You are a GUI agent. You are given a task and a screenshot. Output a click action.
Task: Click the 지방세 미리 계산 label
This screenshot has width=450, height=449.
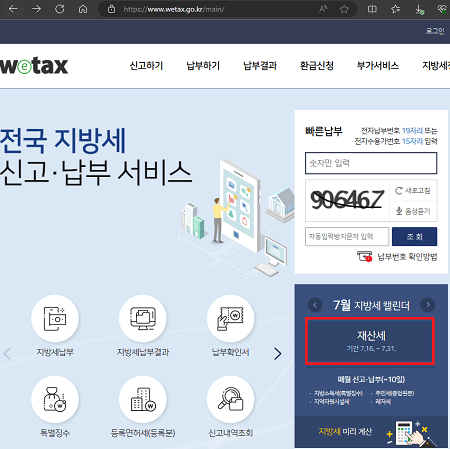(x=345, y=432)
